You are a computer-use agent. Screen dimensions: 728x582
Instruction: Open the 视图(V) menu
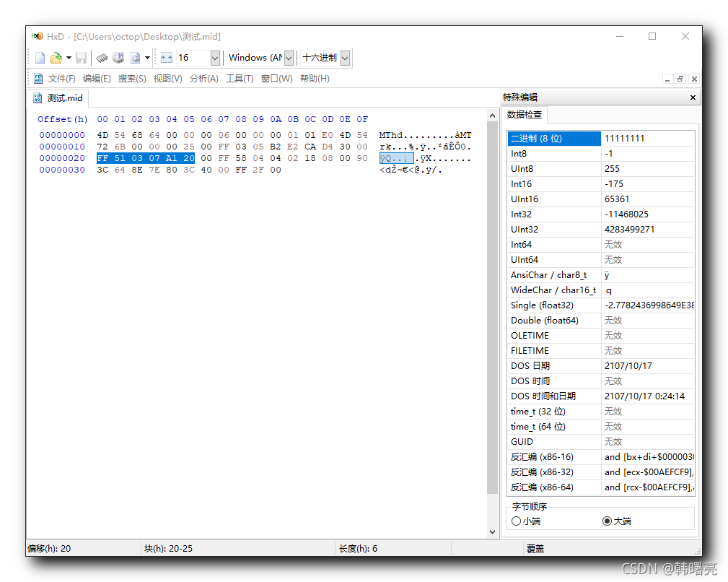coord(167,79)
